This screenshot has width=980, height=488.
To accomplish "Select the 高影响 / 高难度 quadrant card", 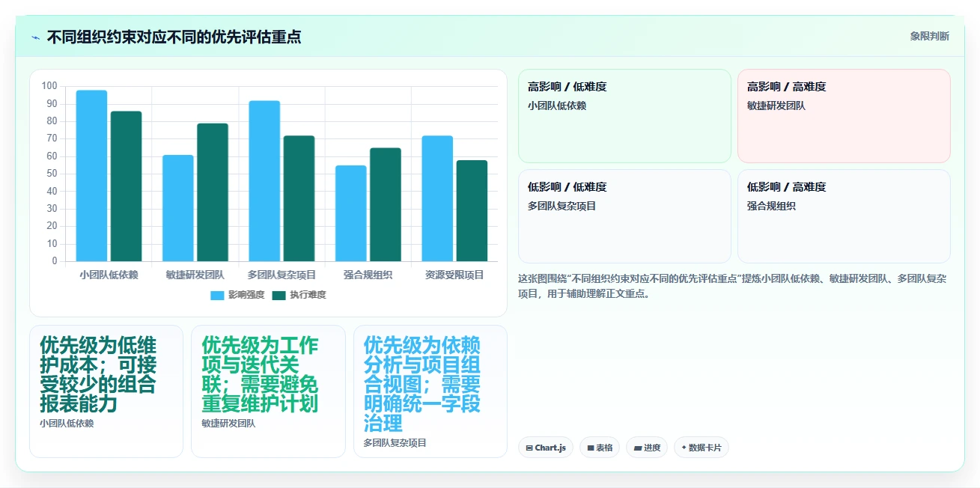I will 844,116.
